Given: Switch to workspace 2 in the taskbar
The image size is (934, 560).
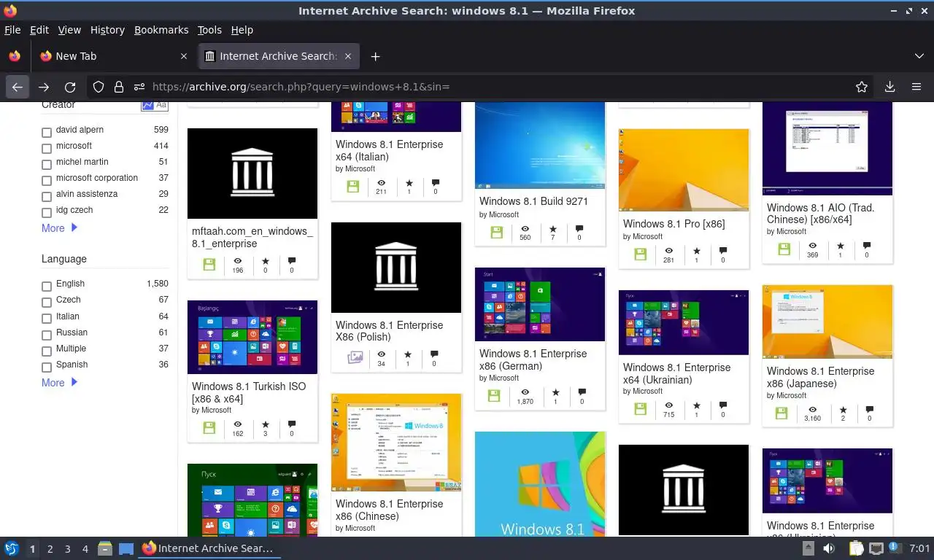Looking at the screenshot, I should 50,548.
